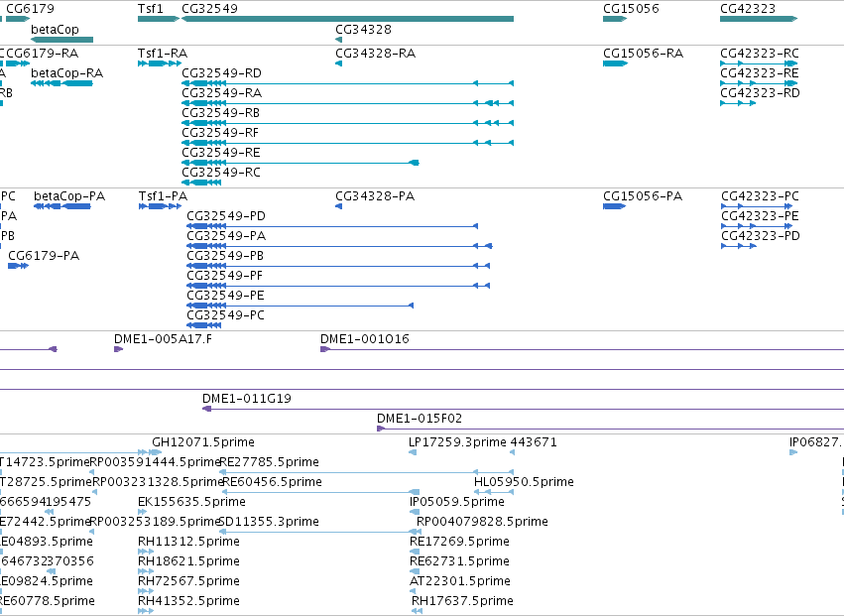Click the RH41352.5prime EST label

click(x=188, y=602)
